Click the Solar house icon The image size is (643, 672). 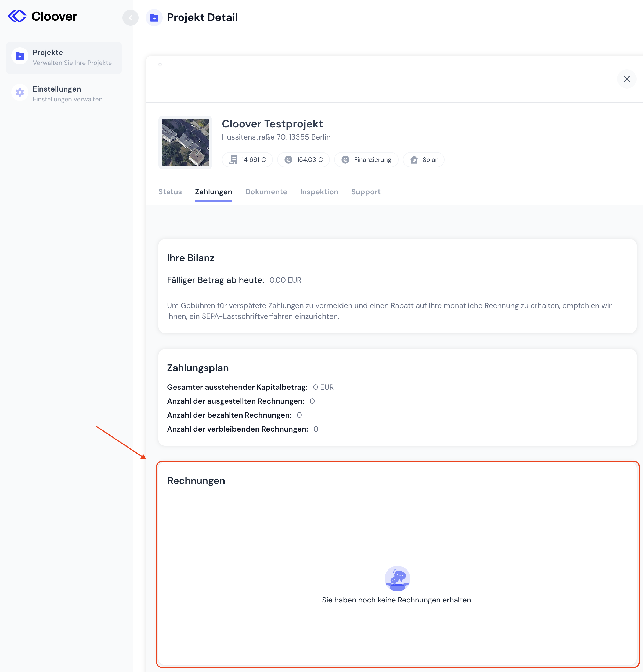pyautogui.click(x=414, y=160)
